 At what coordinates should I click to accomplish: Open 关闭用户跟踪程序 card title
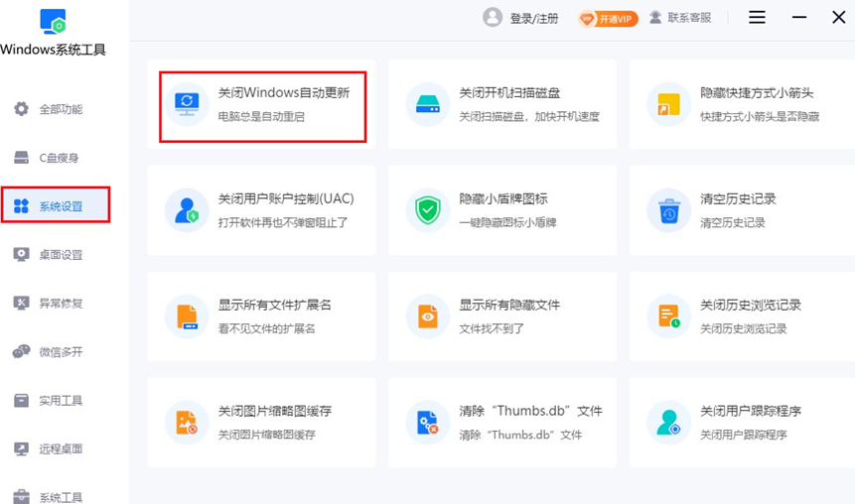point(751,411)
